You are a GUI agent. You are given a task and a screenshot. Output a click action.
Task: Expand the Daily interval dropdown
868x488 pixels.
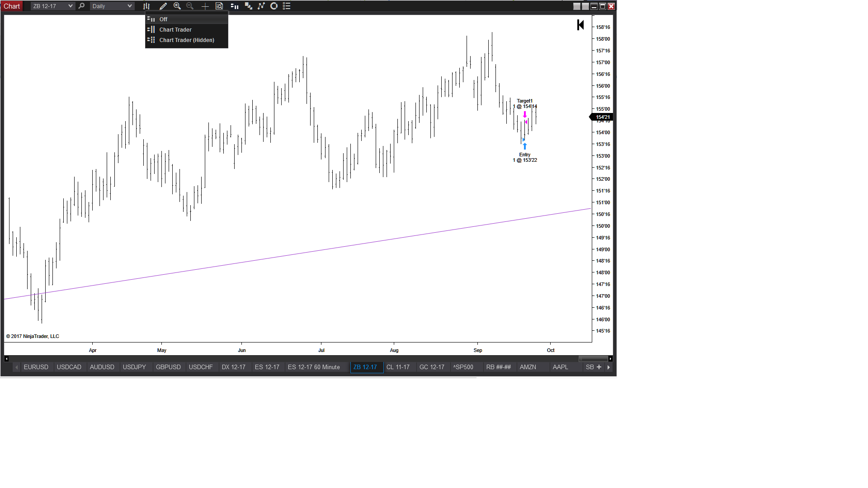tap(129, 6)
